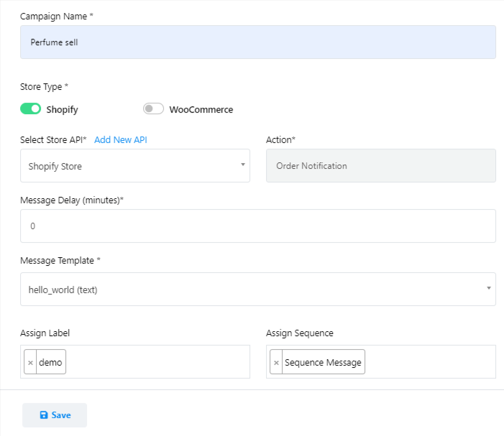
Task: Click the floppy disk icon in Save
Action: (44, 415)
